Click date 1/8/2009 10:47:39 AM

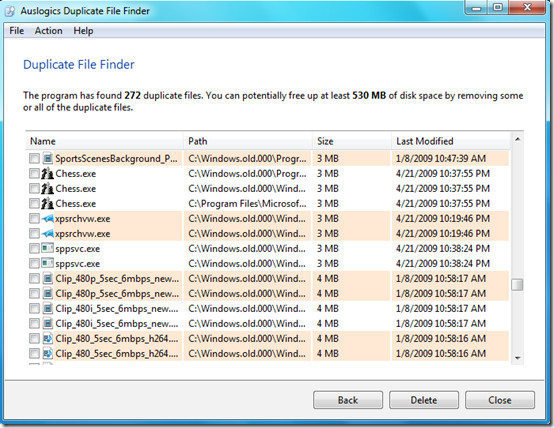click(x=441, y=158)
